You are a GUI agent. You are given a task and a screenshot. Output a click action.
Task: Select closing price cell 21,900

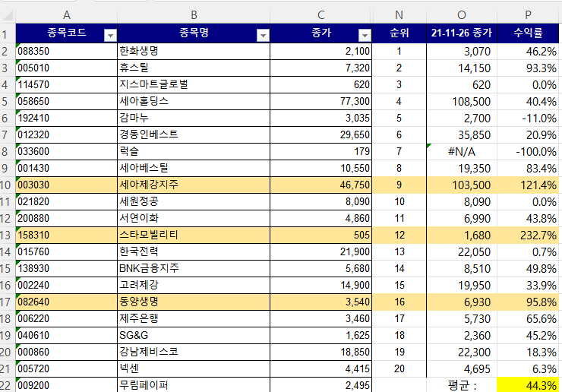320,251
